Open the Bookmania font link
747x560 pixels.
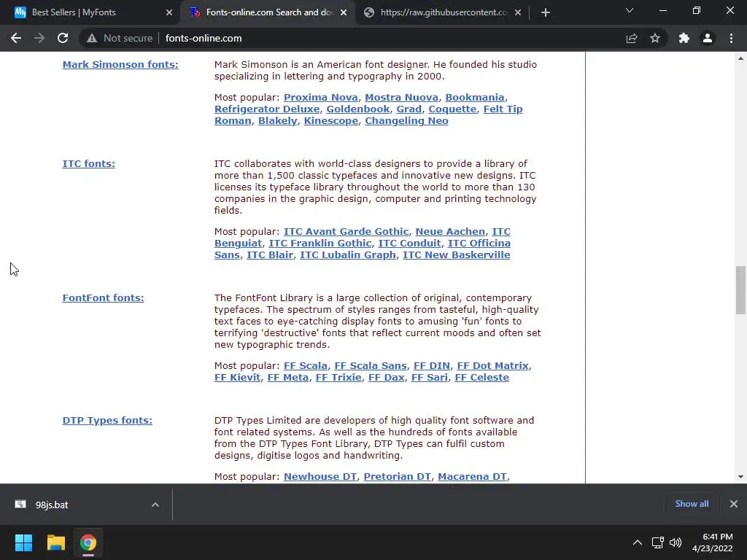click(x=474, y=97)
